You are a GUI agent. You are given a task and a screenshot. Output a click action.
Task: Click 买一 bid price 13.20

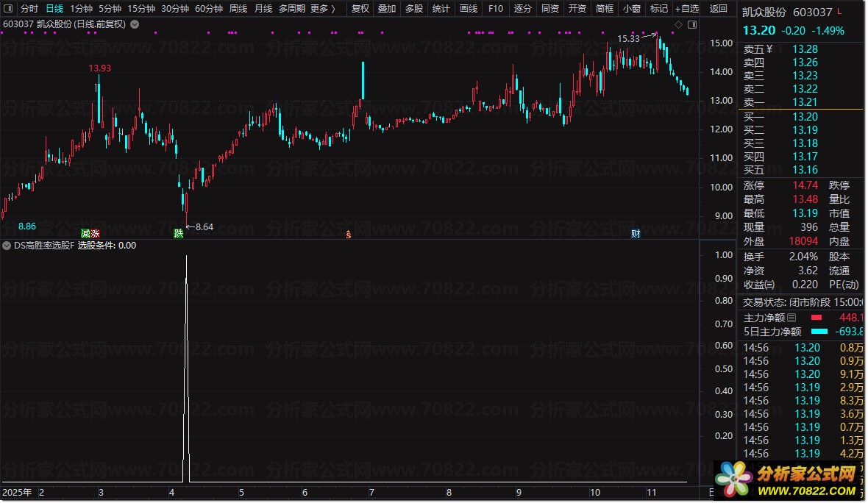coord(805,117)
